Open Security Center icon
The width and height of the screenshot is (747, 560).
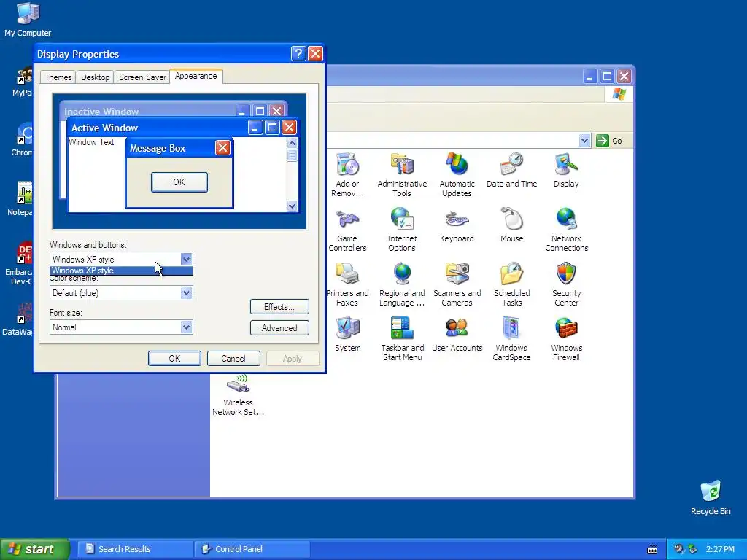[x=566, y=284]
